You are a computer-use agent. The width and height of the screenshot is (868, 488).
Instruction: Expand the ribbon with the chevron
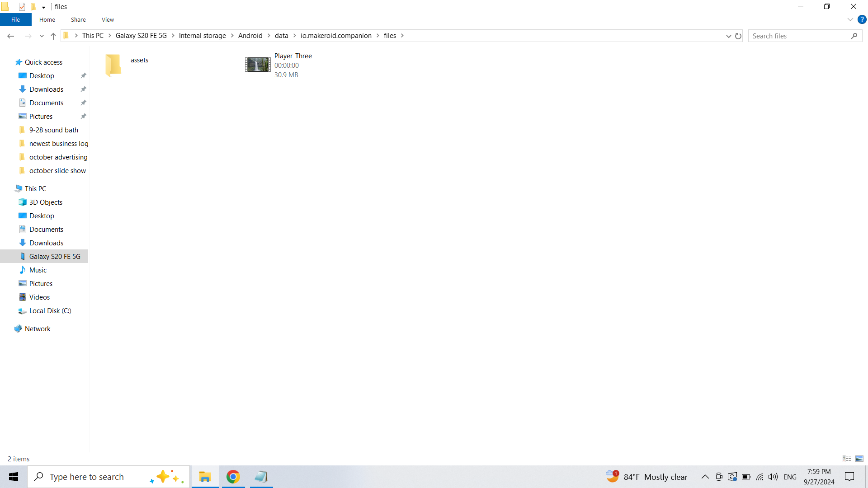[850, 19]
